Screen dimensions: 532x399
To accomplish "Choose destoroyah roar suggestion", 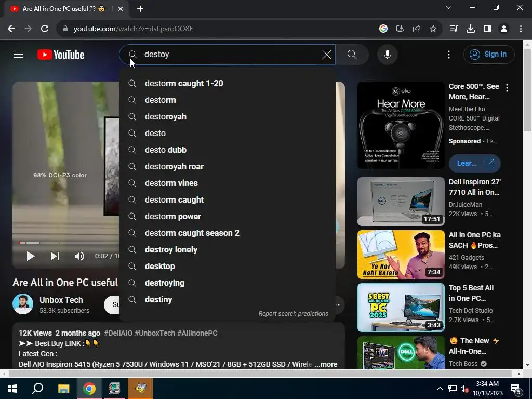I will (227, 167).
